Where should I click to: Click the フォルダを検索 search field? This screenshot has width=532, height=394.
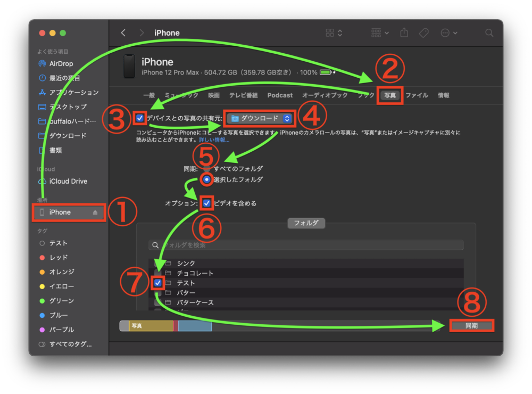coord(306,245)
